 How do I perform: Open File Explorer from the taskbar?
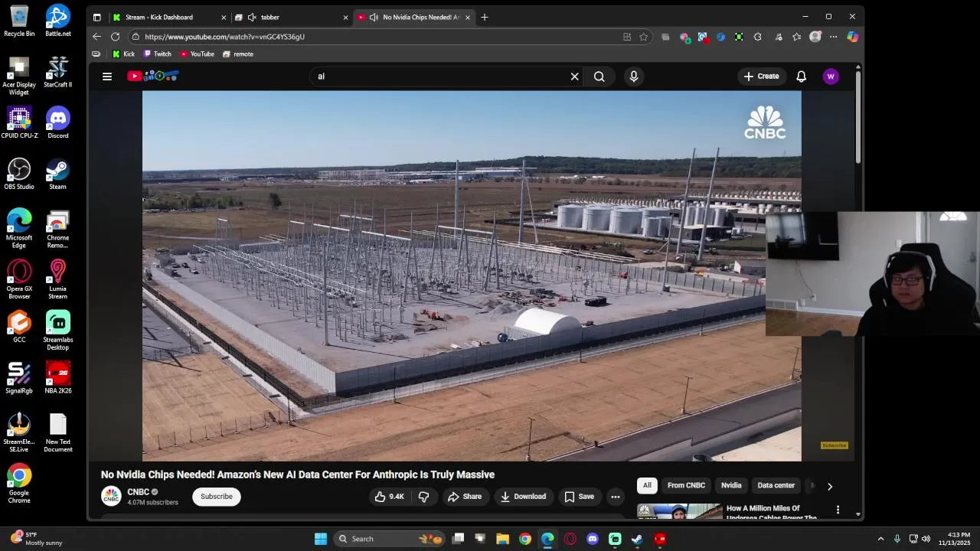[502, 539]
